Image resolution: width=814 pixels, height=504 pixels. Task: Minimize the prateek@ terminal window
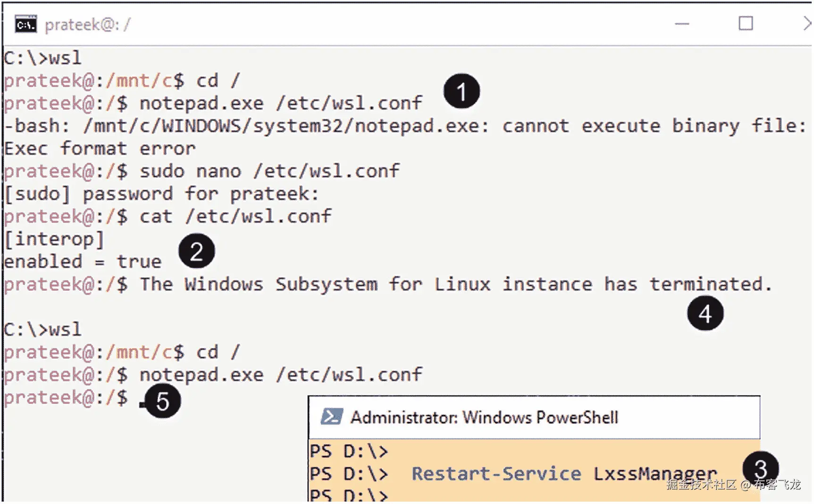[682, 24]
